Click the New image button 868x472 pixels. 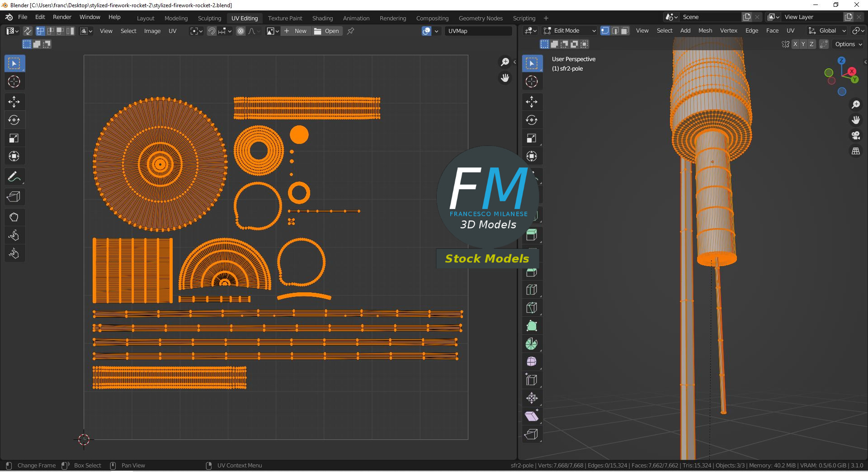pos(296,31)
